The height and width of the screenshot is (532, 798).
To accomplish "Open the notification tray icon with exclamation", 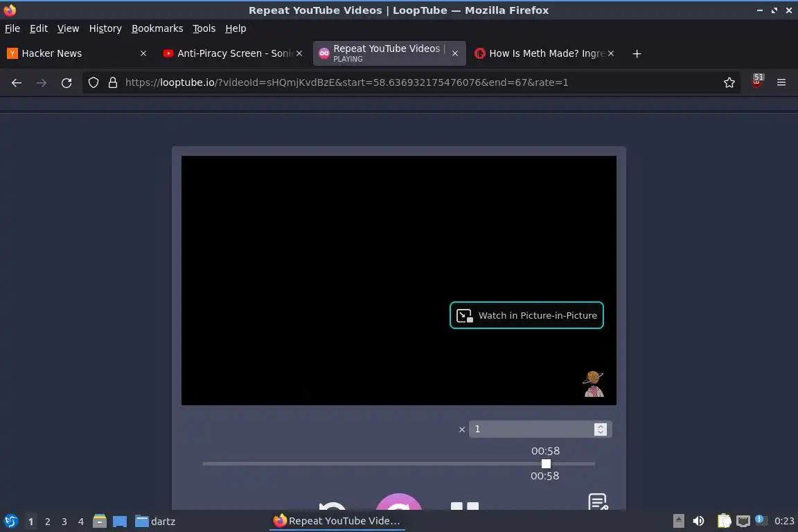I will coord(760,520).
